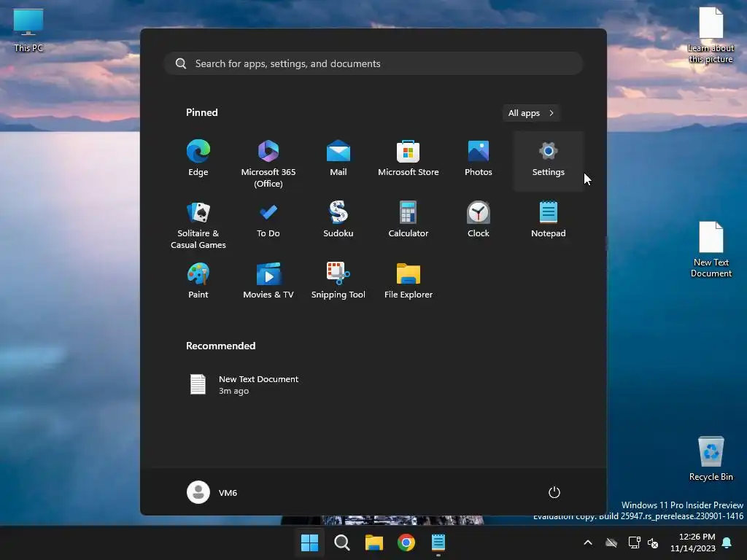Open Paint
Screen dimensions: 747x560
[198, 281]
